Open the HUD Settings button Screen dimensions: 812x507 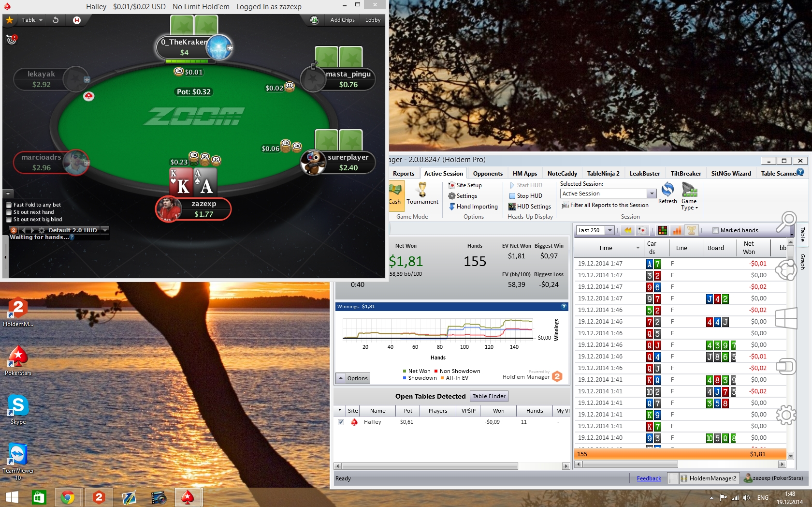tap(530, 207)
